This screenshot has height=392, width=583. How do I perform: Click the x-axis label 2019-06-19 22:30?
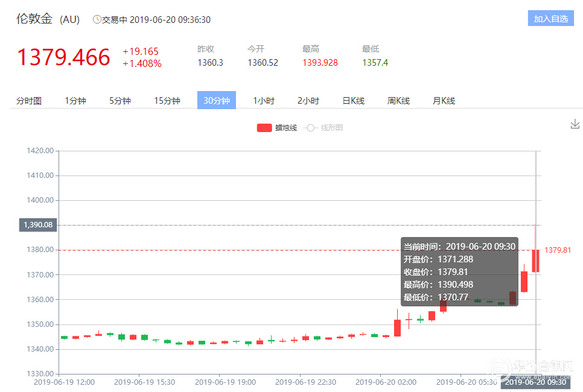305,382
